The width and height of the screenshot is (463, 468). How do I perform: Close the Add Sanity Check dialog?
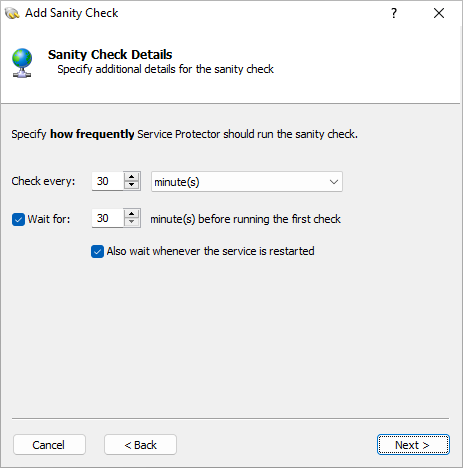(439, 13)
